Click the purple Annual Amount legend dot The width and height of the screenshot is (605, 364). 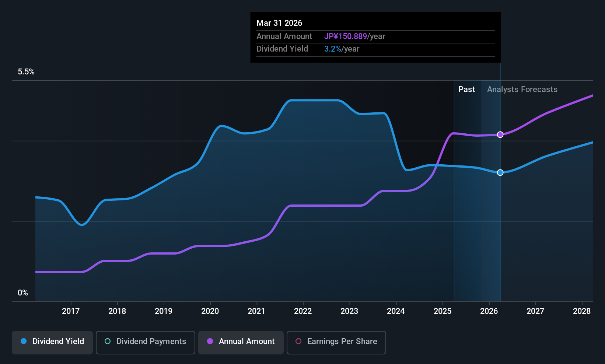(x=210, y=342)
